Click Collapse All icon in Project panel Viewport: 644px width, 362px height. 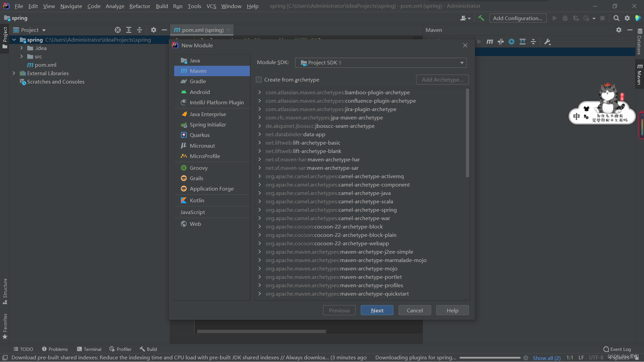click(140, 30)
